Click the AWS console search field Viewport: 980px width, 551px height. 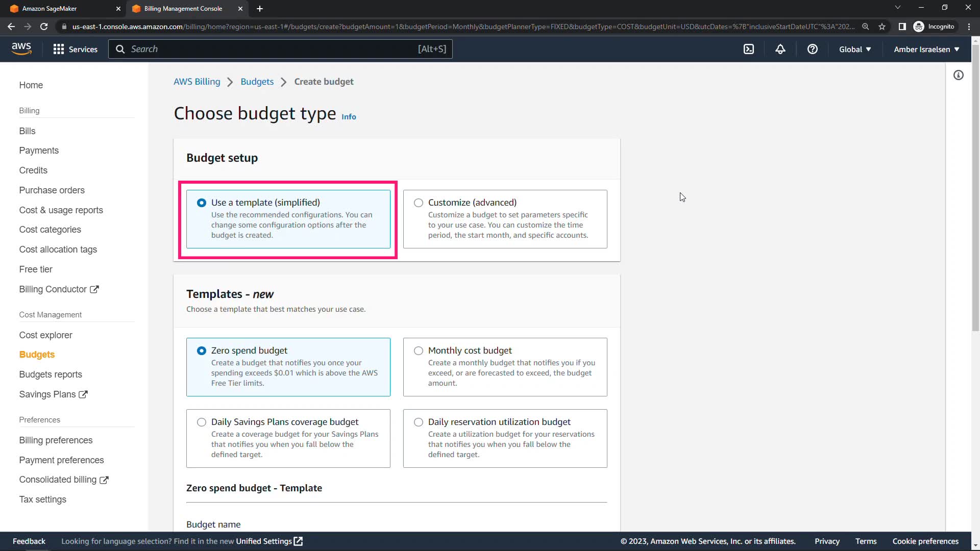[280, 49]
